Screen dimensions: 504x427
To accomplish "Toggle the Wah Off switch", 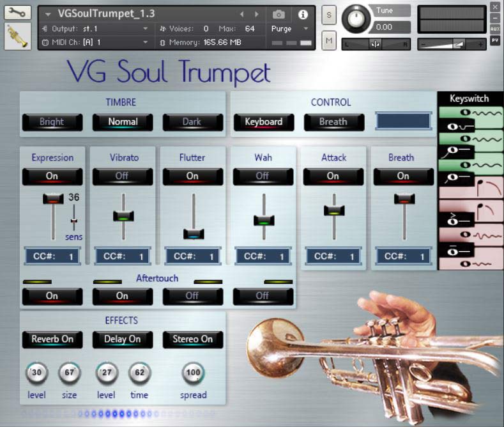I will [x=263, y=176].
